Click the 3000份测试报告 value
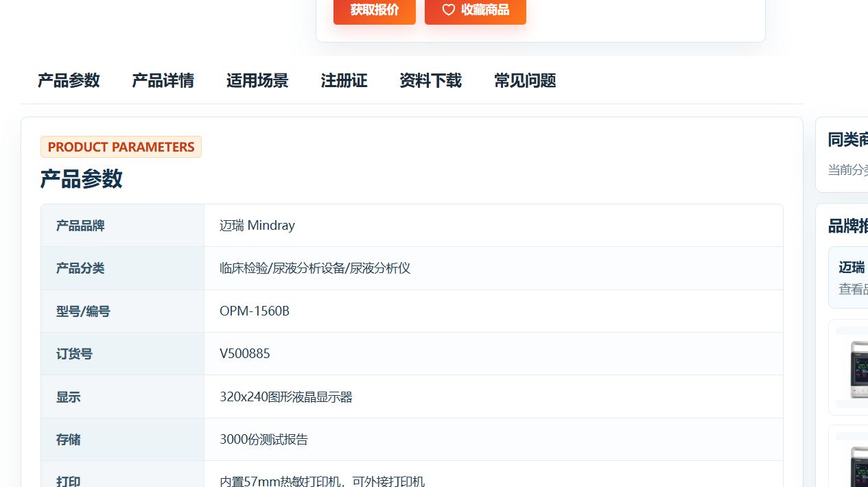 pos(263,440)
